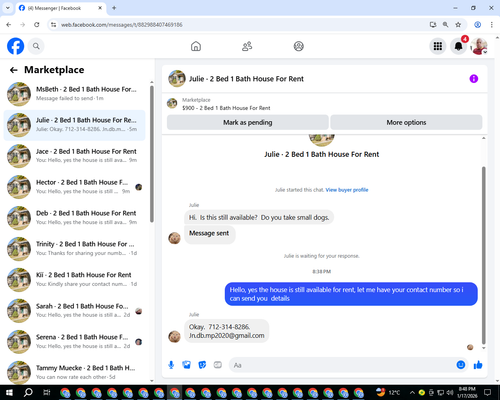Open the View buyer profile link
This screenshot has height=400, width=500.
coord(347,190)
